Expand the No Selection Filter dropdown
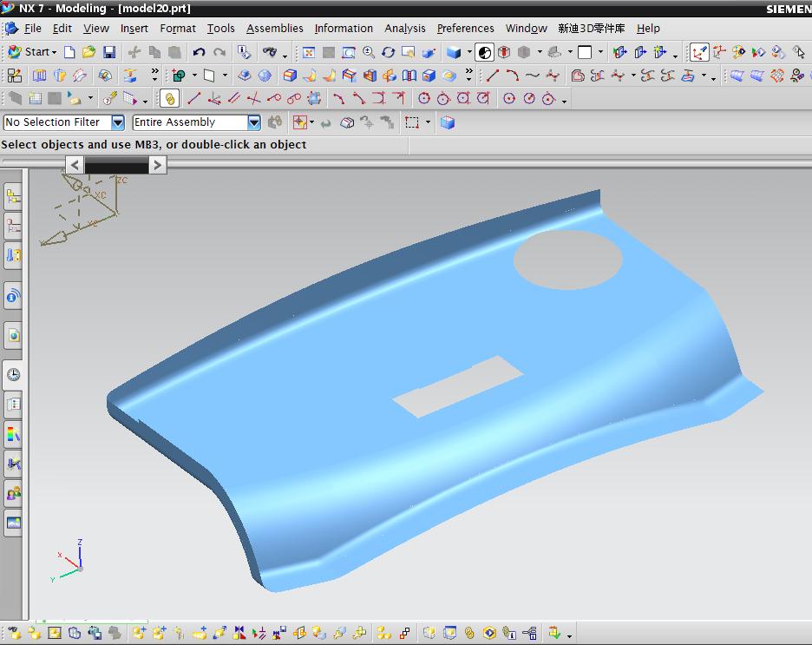Viewport: 812px width, 645px height. coord(117,122)
